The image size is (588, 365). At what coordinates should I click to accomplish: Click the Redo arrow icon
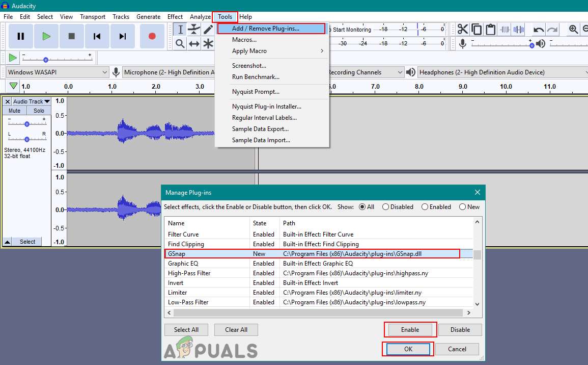552,29
